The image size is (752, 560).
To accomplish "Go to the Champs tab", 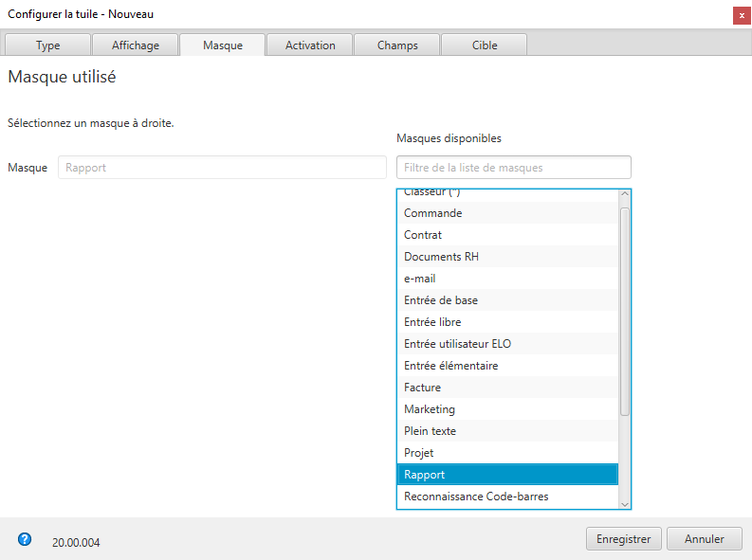I will (397, 45).
